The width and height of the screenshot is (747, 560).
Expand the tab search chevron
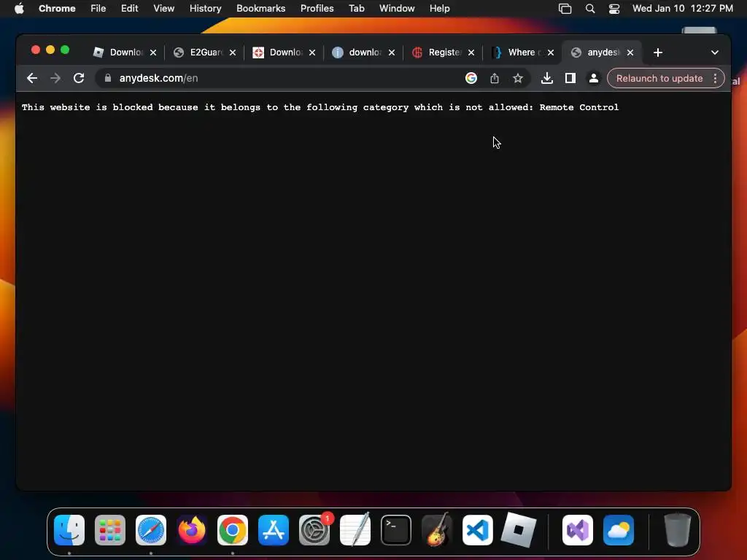pyautogui.click(x=715, y=52)
